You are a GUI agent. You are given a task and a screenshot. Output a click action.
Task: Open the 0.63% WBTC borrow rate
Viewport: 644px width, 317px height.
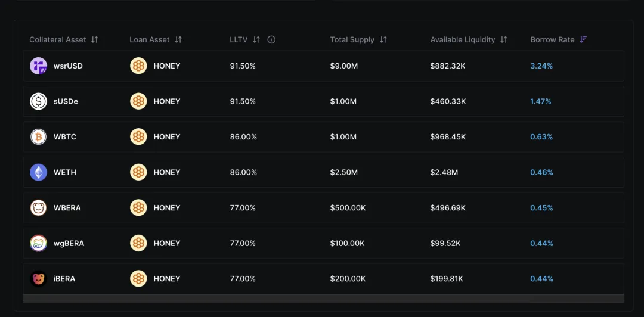[541, 137]
